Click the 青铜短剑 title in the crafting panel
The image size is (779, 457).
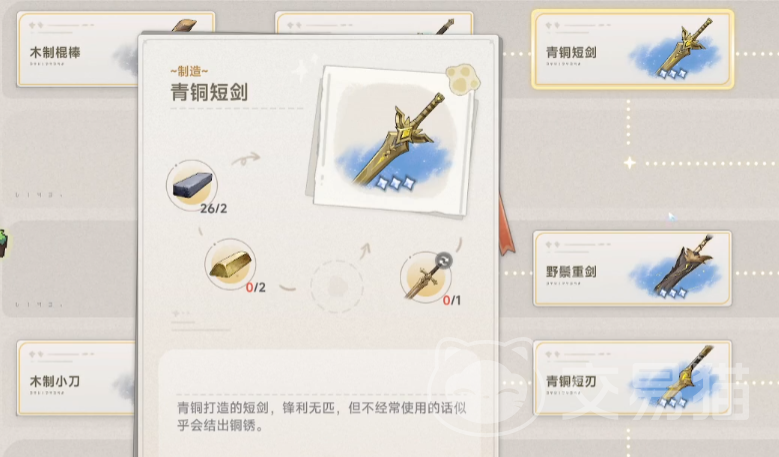209,92
